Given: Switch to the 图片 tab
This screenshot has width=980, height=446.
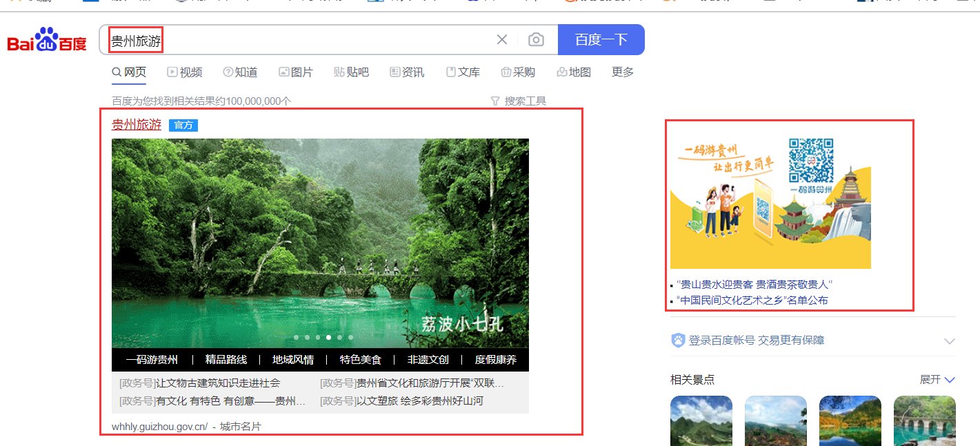Looking at the screenshot, I should (295, 72).
